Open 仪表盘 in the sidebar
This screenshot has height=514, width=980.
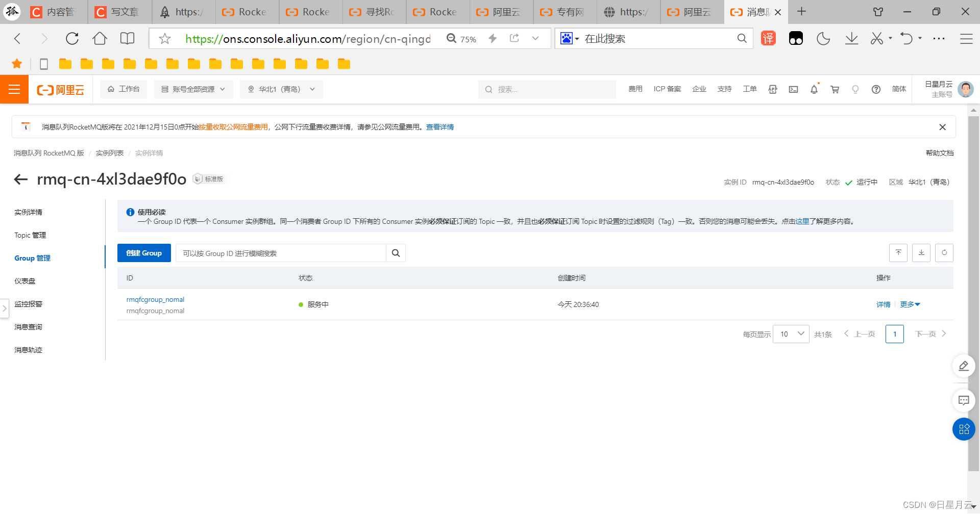coord(25,281)
